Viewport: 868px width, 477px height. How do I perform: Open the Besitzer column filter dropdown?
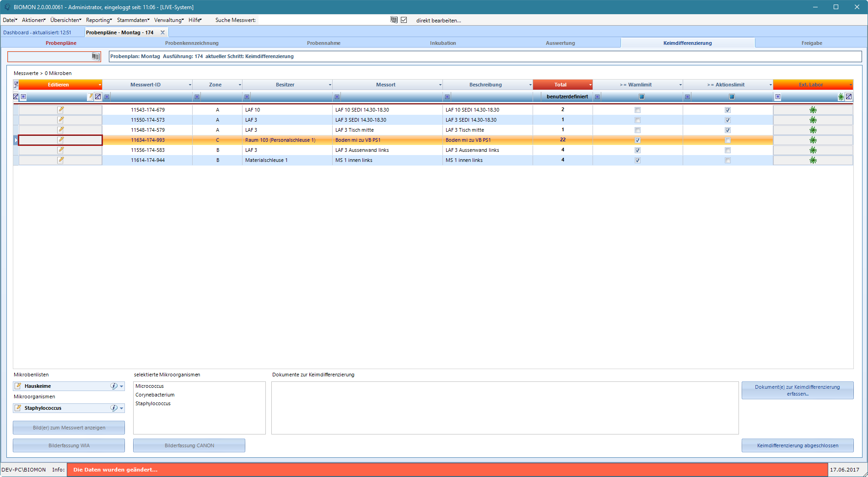pyautogui.click(x=330, y=85)
